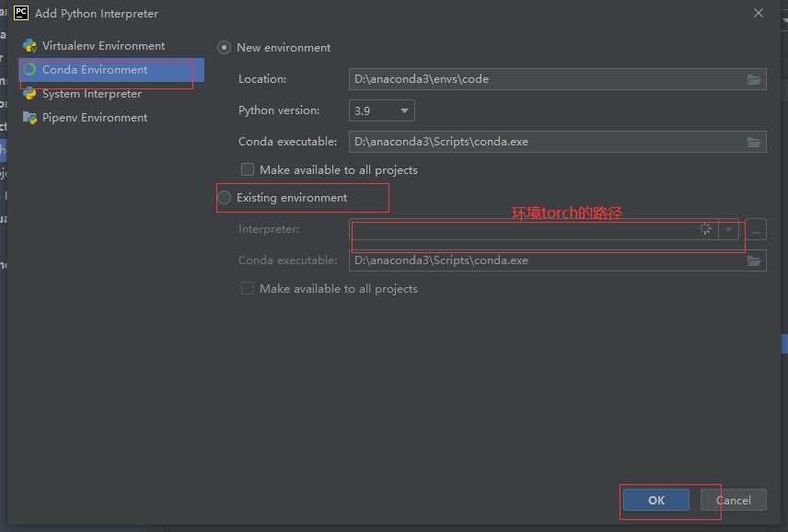The height and width of the screenshot is (532, 788).
Task: Click the Cancel button
Action: pos(733,500)
